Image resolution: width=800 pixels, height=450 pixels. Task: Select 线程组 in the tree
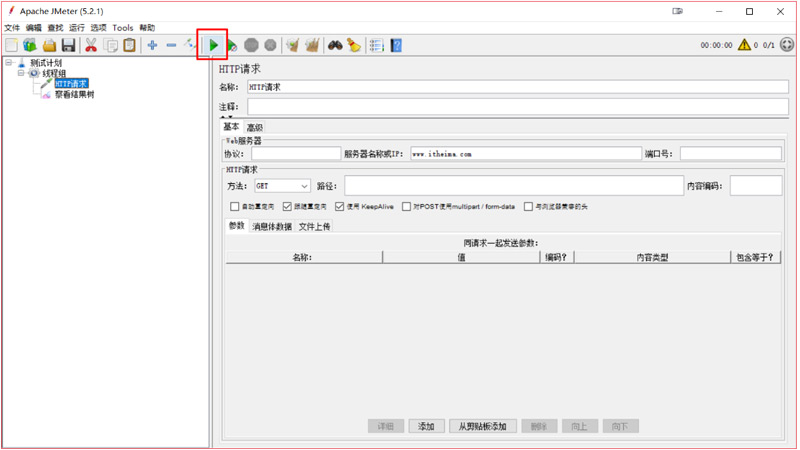(54, 73)
